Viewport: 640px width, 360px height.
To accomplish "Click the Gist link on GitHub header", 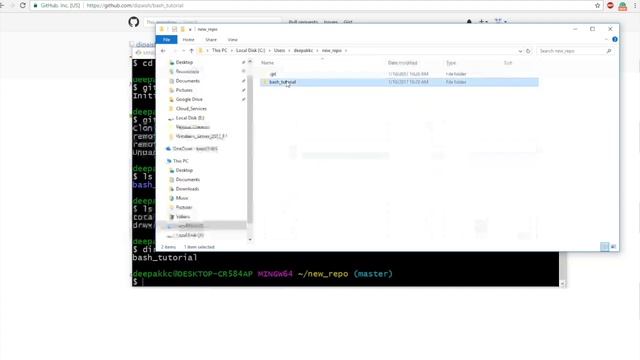I will pos(348,22).
